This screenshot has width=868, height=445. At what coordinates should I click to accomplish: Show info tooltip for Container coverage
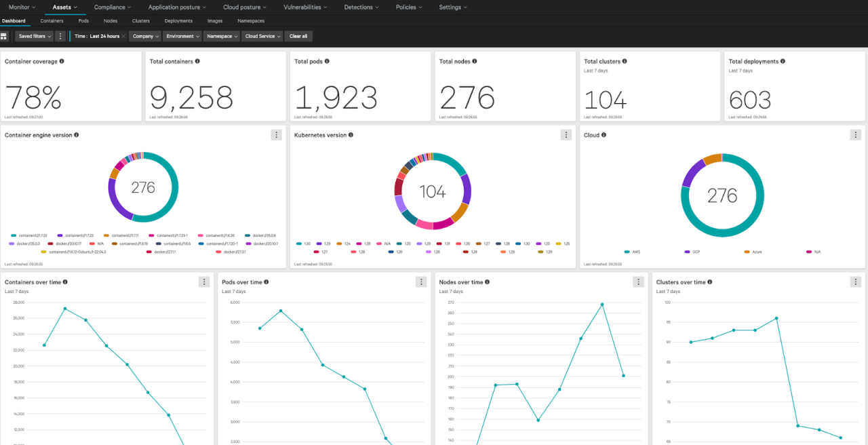pyautogui.click(x=62, y=61)
